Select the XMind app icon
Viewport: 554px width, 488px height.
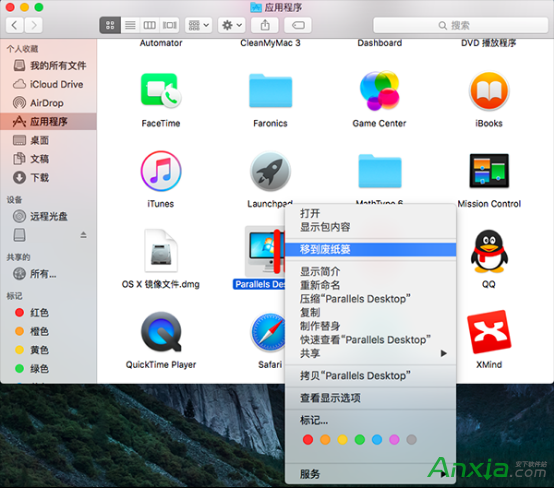click(489, 331)
